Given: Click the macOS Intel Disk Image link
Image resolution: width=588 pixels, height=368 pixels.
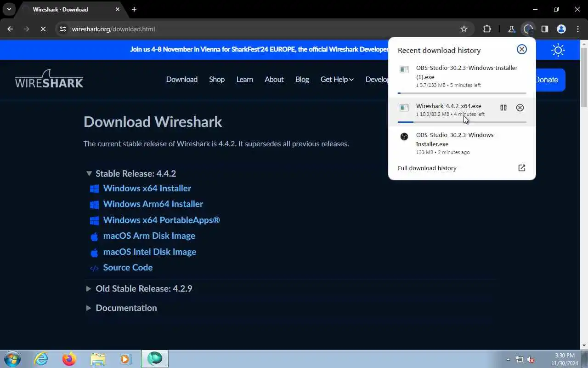Looking at the screenshot, I should [150, 252].
